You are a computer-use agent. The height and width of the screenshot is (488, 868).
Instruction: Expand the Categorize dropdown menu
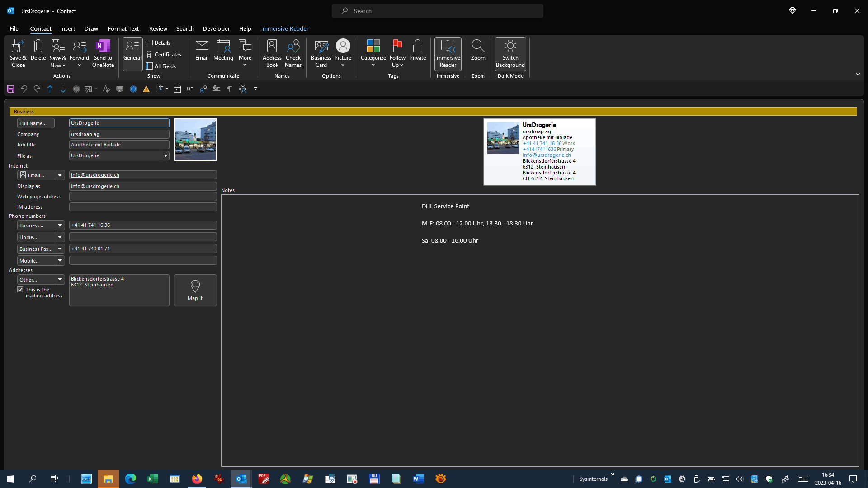tap(373, 65)
